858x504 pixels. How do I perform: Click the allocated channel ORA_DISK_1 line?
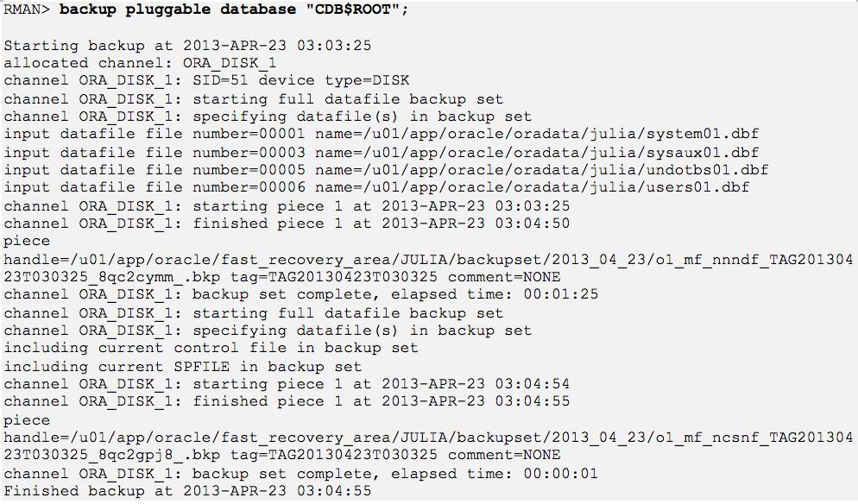(x=140, y=63)
